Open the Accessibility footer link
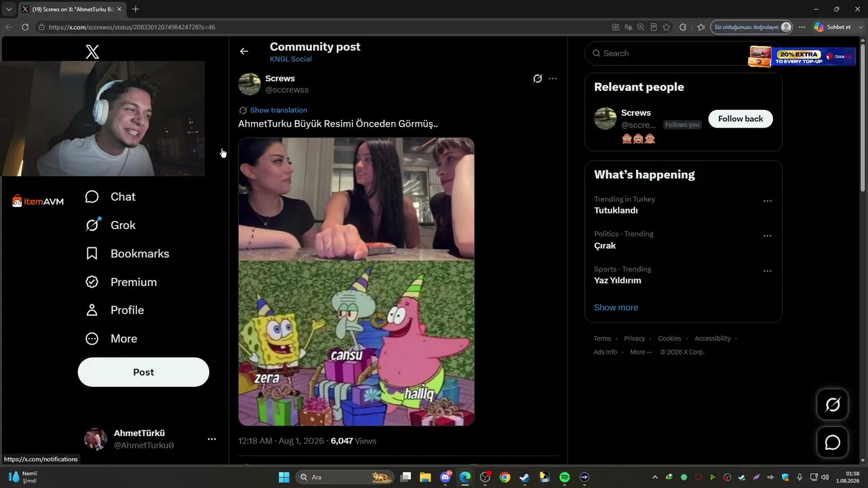The width and height of the screenshot is (868, 488). click(x=713, y=338)
